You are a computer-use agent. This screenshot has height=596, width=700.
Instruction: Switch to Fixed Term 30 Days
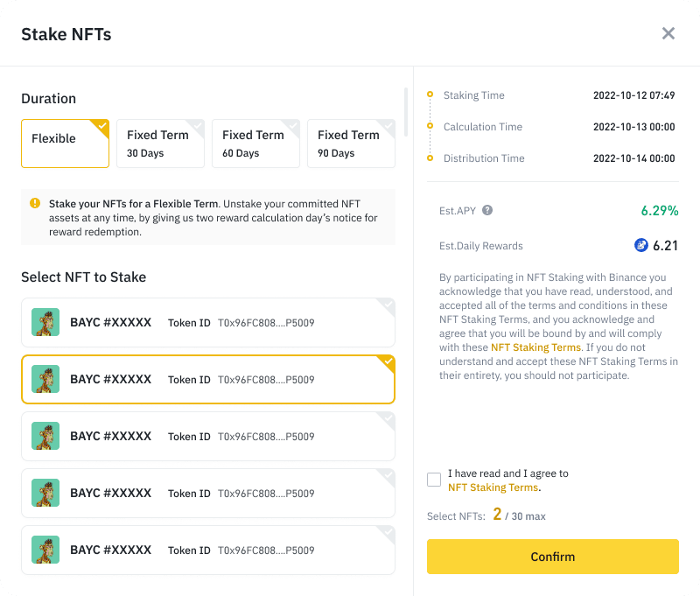pyautogui.click(x=160, y=143)
